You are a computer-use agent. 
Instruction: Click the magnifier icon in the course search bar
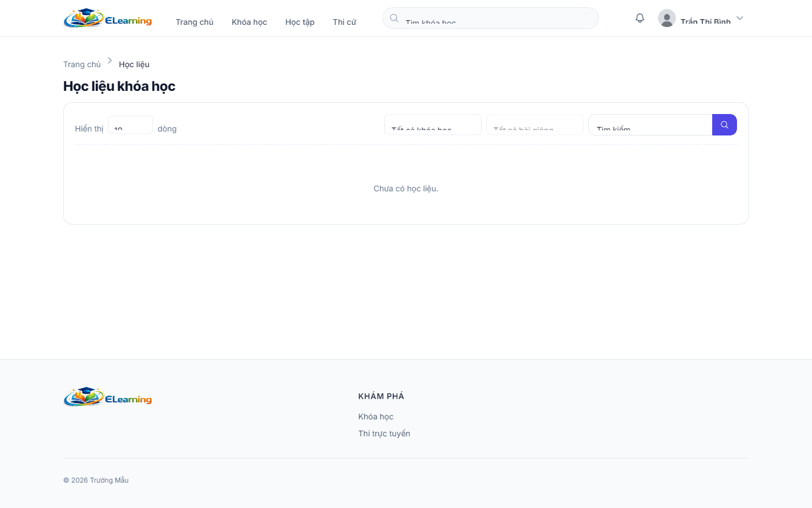(x=394, y=18)
